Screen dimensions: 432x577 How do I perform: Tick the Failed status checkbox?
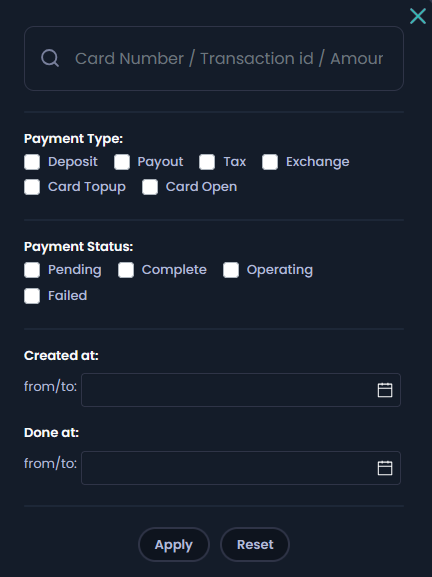pos(32,296)
